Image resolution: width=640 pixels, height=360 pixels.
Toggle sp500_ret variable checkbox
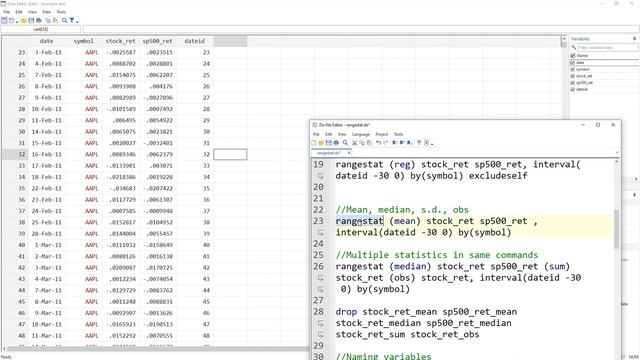[x=573, y=82]
